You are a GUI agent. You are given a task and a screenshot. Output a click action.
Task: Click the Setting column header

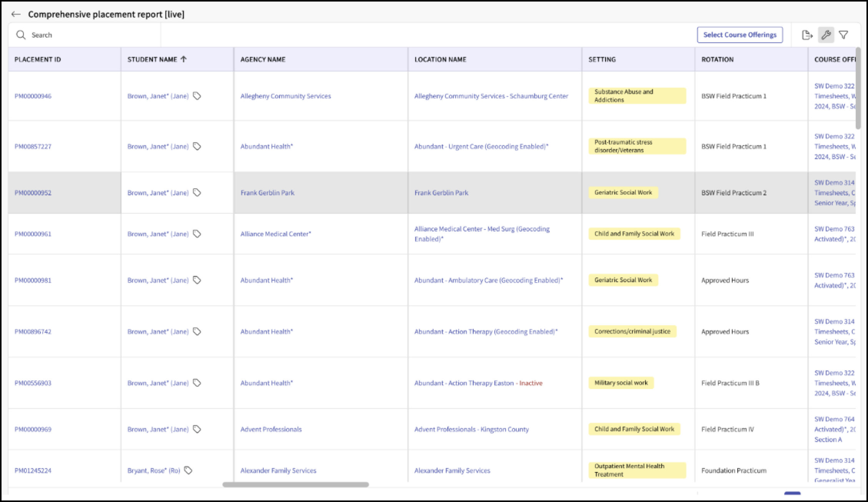click(602, 59)
